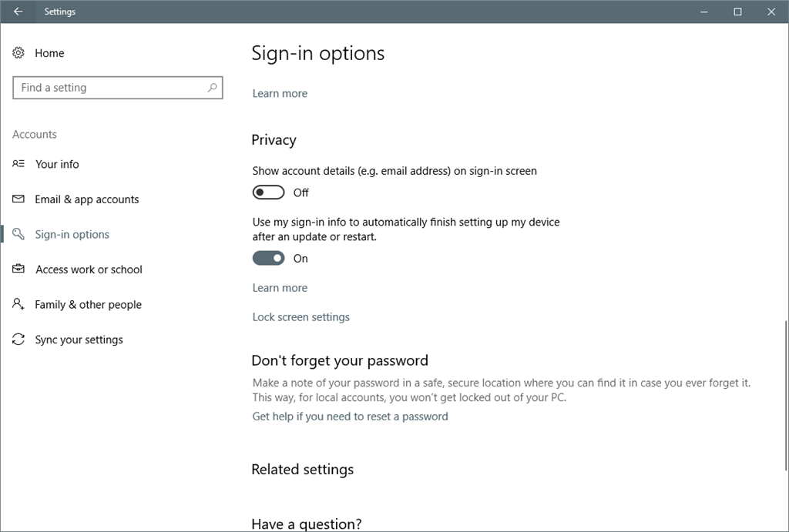Image resolution: width=789 pixels, height=532 pixels.
Task: Turn off Use my sign-in info toggle
Action: 268,259
